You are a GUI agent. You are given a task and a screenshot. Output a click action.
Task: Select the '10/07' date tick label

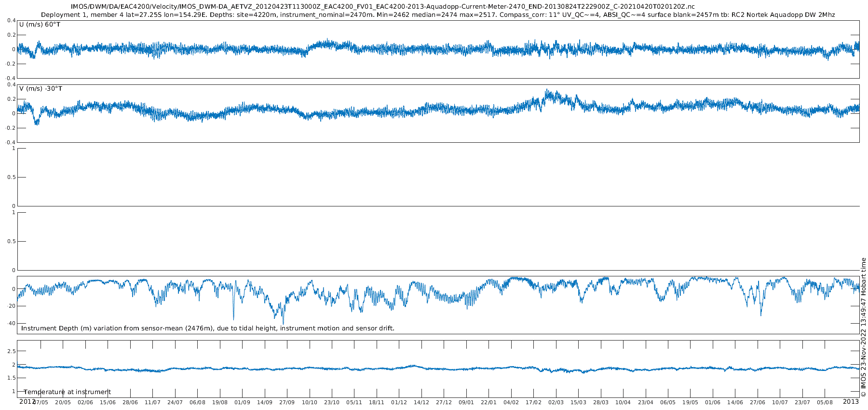click(x=780, y=402)
